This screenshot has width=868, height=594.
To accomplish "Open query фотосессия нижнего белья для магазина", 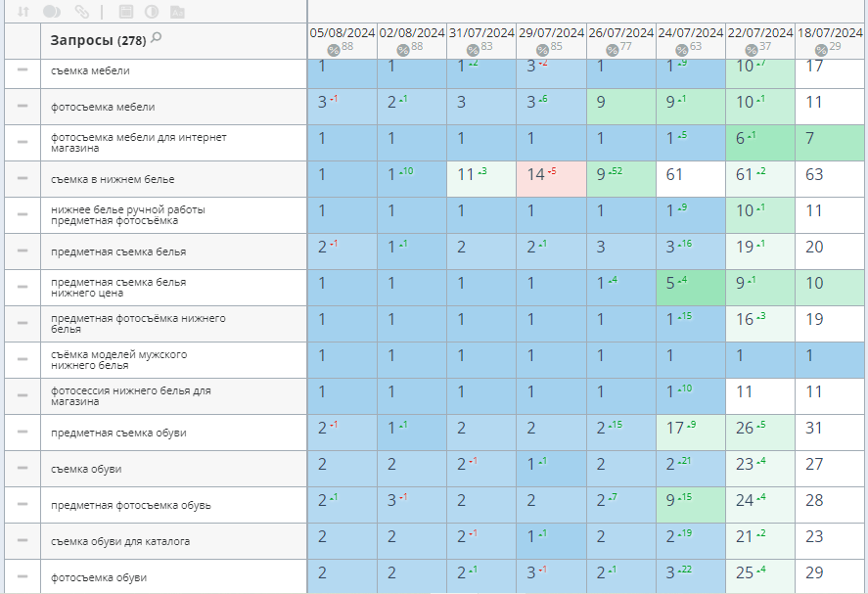I will [x=130, y=396].
